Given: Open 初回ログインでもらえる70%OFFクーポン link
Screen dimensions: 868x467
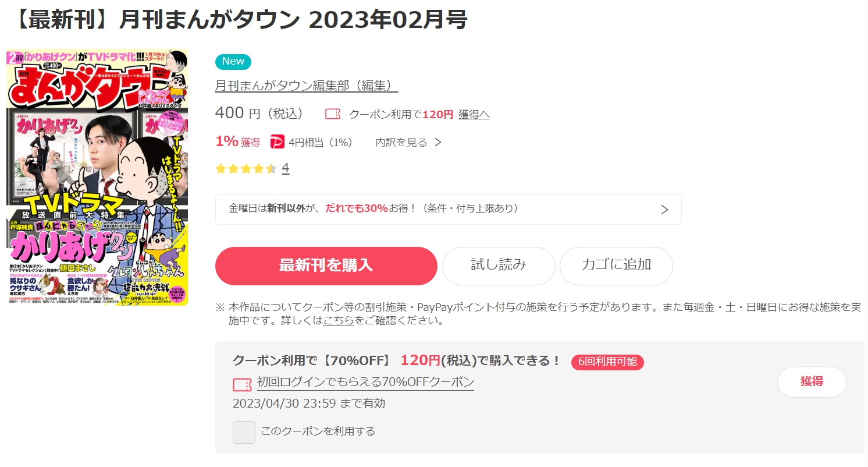Looking at the screenshot, I should 365,383.
